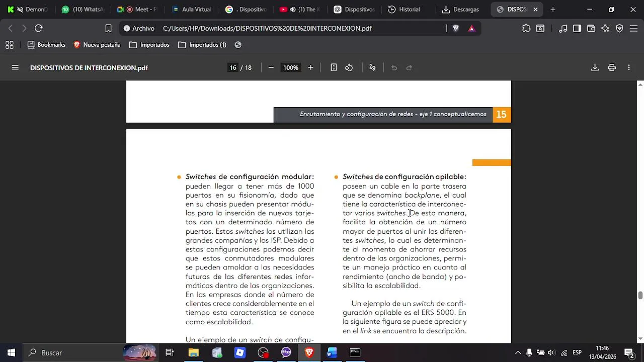Click the globe bookmark icon
The width and height of the screenshot is (644, 362).
tap(238, 45)
